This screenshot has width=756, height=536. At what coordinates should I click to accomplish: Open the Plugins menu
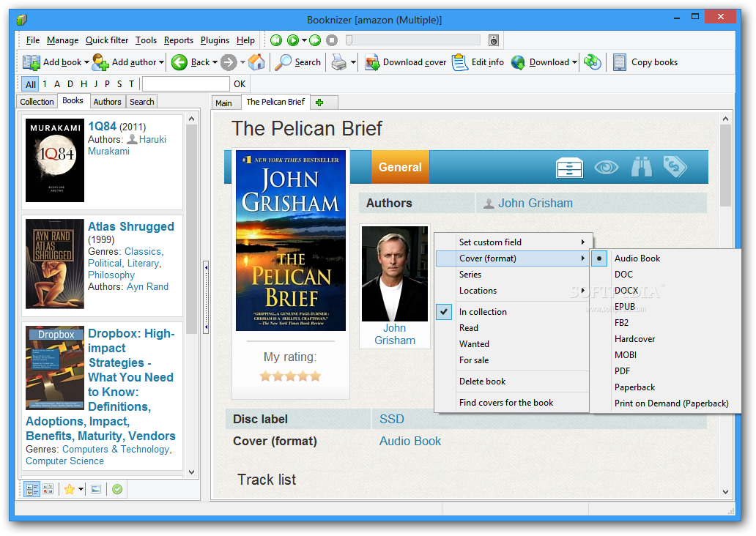pos(215,40)
